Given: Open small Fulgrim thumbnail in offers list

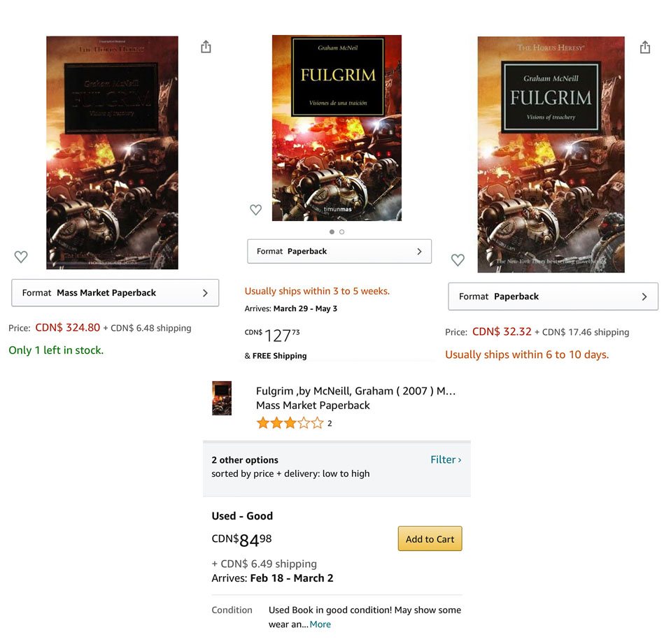Looking at the screenshot, I should click(x=222, y=398).
